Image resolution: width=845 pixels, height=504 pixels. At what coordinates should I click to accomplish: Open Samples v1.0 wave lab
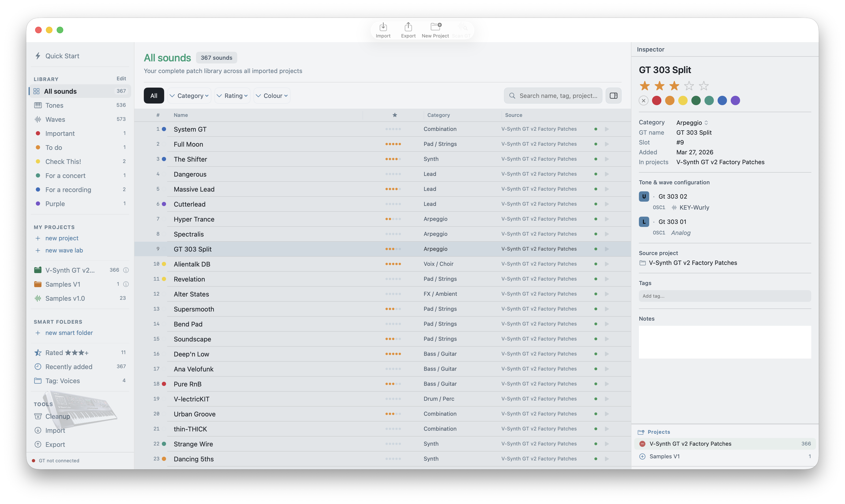(x=80, y=298)
